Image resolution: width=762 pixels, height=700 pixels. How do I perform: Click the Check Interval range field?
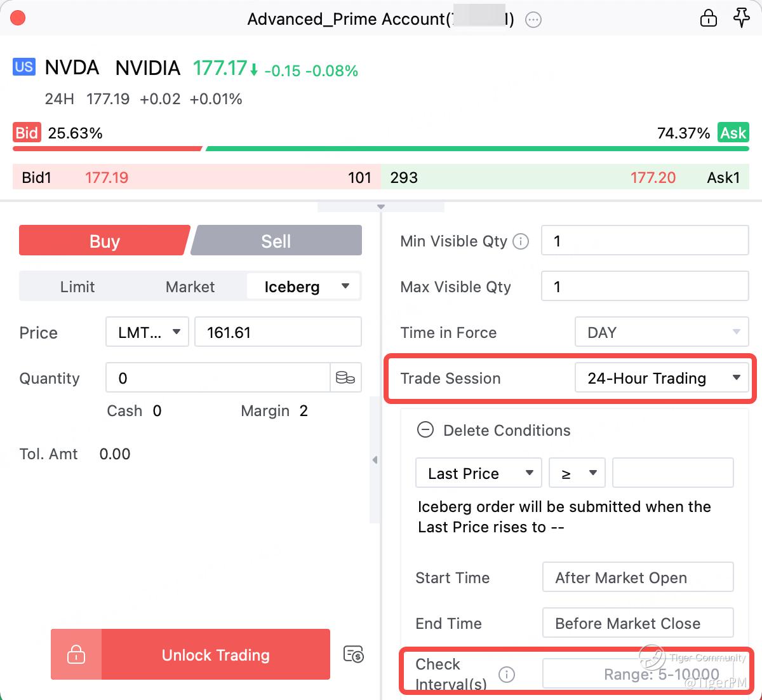coord(638,674)
